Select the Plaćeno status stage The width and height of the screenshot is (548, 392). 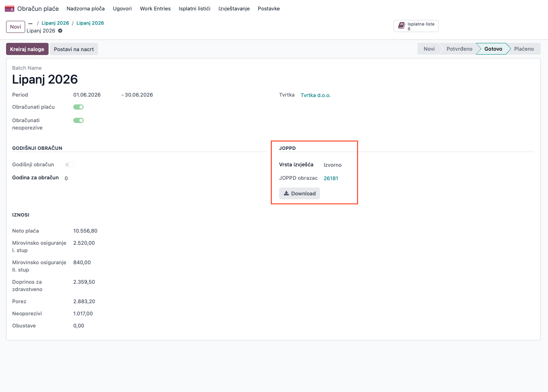point(524,49)
